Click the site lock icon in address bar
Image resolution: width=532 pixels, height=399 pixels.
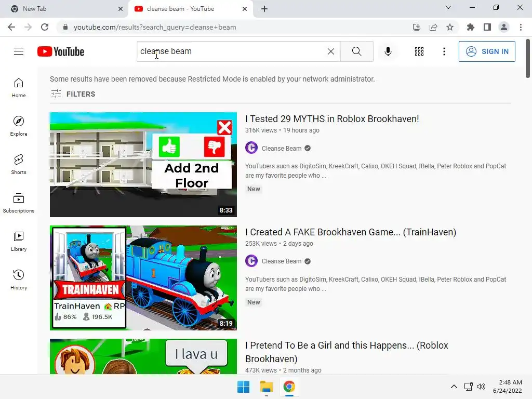pos(65,27)
